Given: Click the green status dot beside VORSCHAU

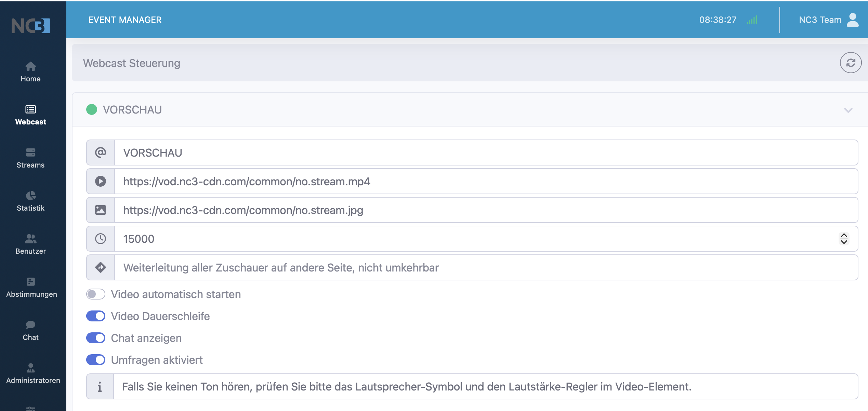Looking at the screenshot, I should click(x=92, y=109).
